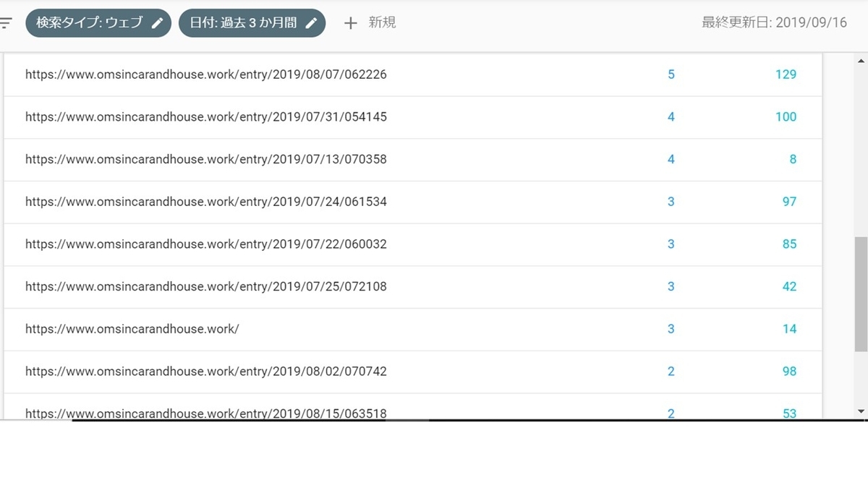The width and height of the screenshot is (868, 488).
Task: Click clicks value 3 for 060032 row
Action: 671,244
